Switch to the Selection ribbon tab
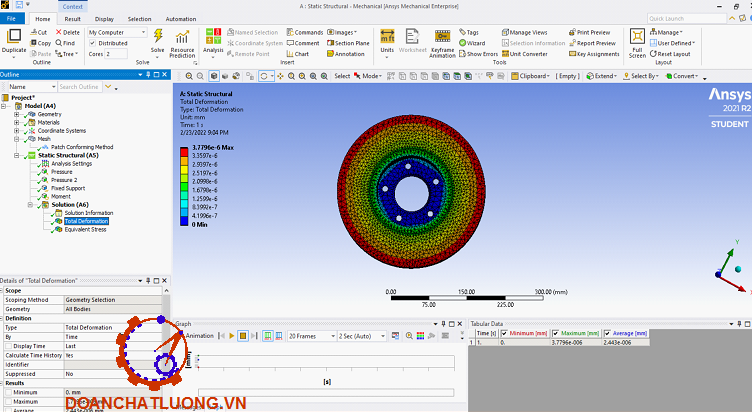Screen dimensions: 752x412 pos(139,19)
